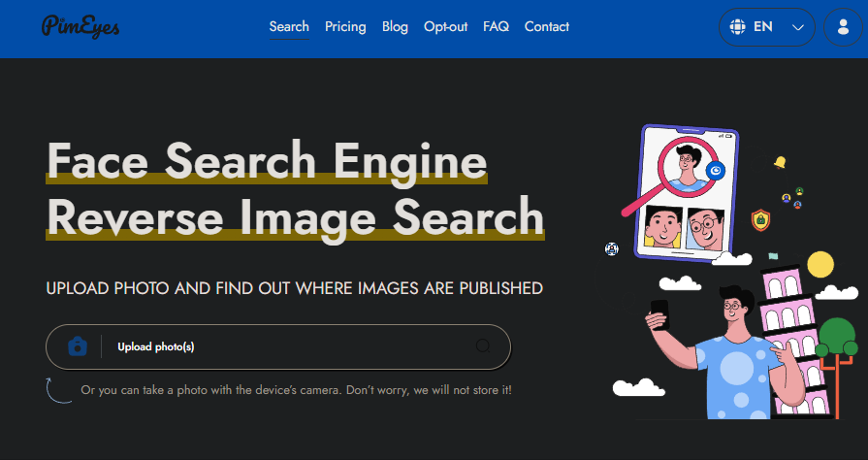Navigate to Opt-out page
The width and height of the screenshot is (868, 460).
point(445,26)
